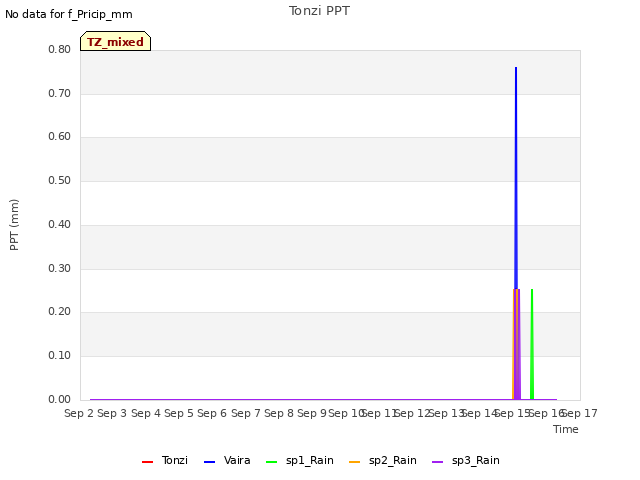Toggle the sp3_Rain legend entry
640x480 pixels.
(466, 461)
